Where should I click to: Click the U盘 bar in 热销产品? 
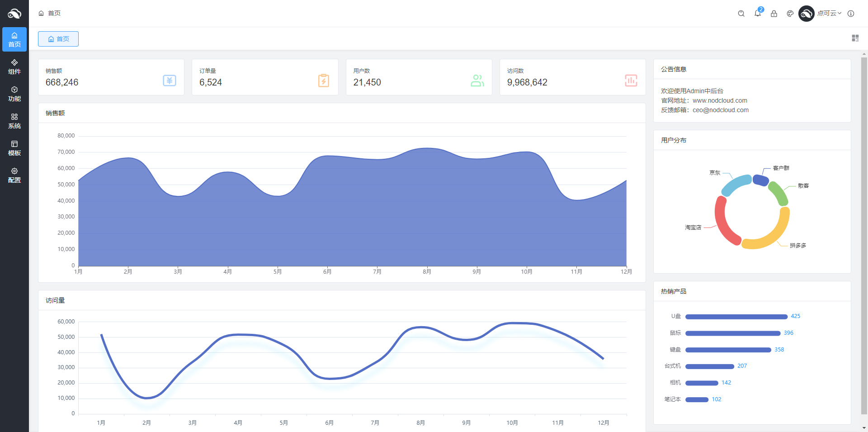point(736,317)
